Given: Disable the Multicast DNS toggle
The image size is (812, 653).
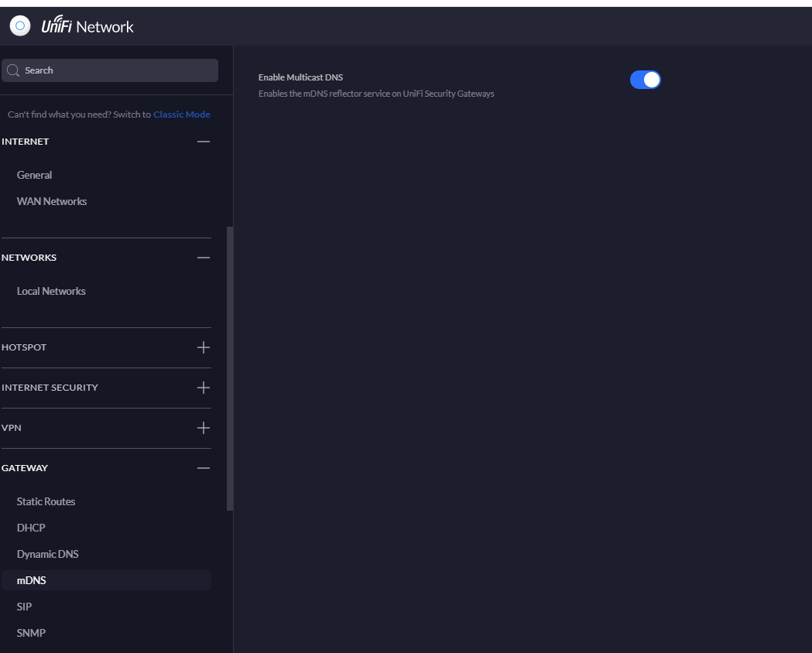Looking at the screenshot, I should point(645,80).
